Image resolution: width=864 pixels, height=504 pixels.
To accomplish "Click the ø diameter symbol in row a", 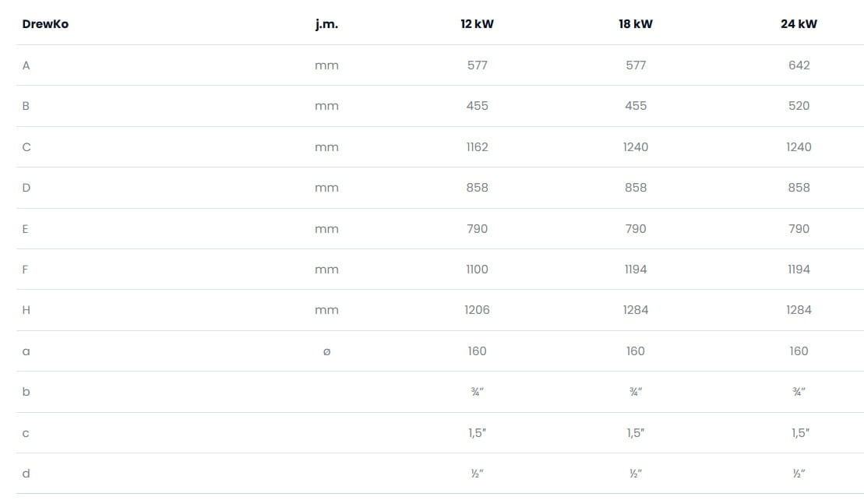I will [326, 351].
